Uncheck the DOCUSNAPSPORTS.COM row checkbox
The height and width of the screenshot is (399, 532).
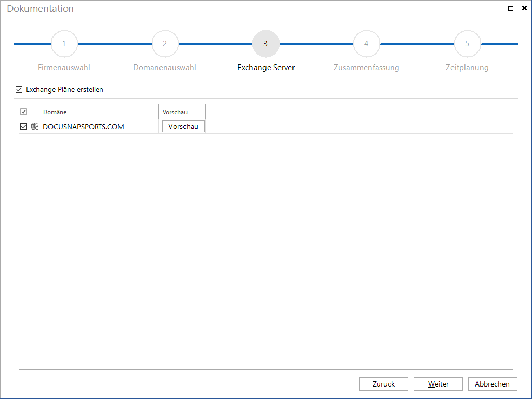click(x=24, y=127)
